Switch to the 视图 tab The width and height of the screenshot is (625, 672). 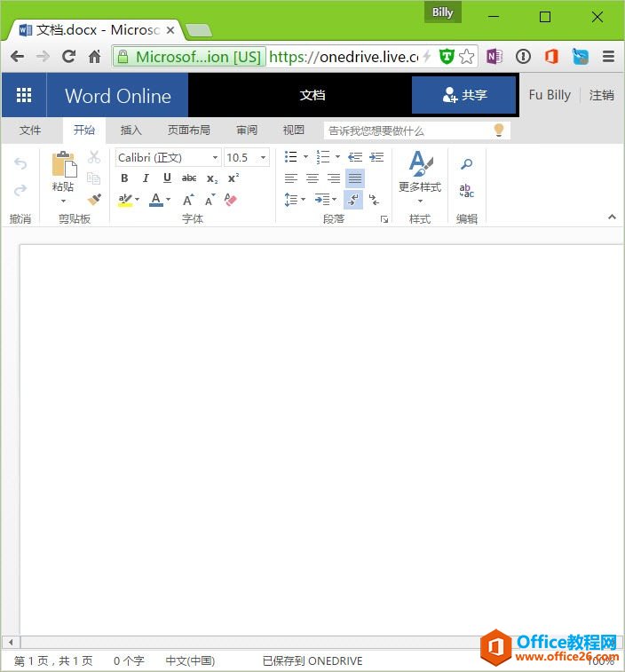[x=294, y=130]
